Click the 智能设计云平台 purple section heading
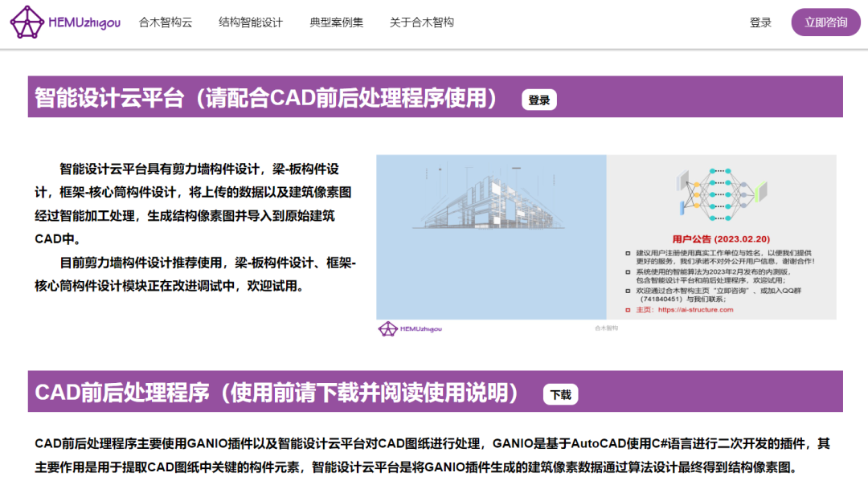This screenshot has height=485, width=868. point(265,98)
